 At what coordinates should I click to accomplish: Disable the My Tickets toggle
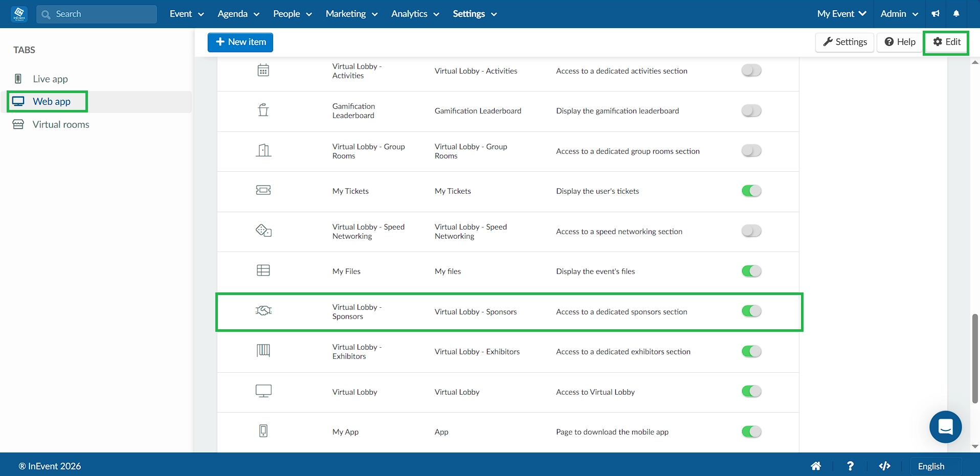click(x=751, y=191)
